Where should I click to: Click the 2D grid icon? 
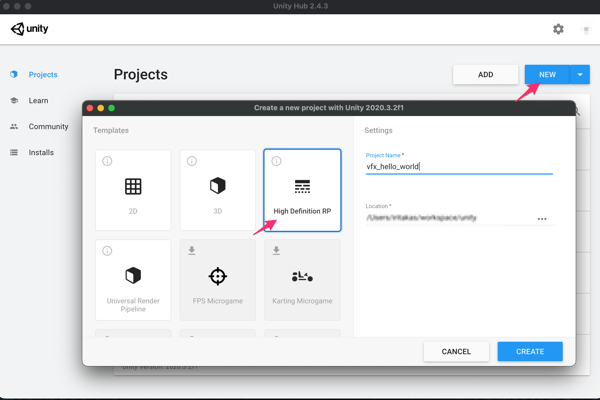(133, 186)
